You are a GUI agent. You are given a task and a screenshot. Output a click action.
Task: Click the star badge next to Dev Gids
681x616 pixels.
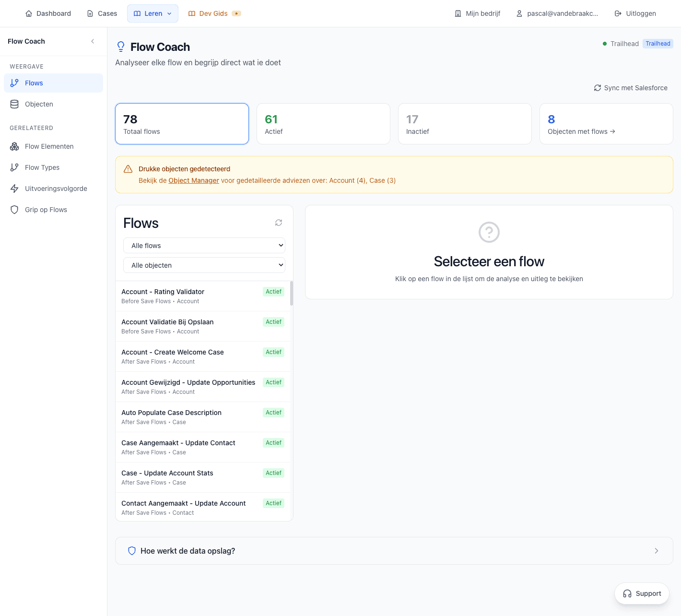[236, 13]
